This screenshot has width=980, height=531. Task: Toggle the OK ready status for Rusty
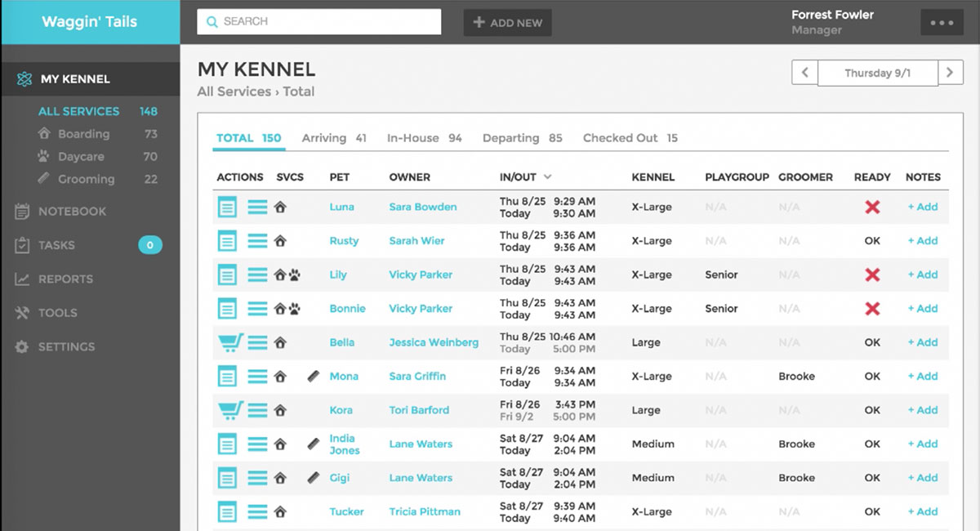coord(872,241)
